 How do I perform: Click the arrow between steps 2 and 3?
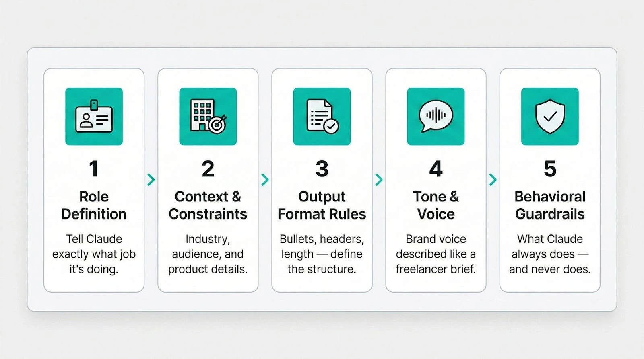[265, 180]
